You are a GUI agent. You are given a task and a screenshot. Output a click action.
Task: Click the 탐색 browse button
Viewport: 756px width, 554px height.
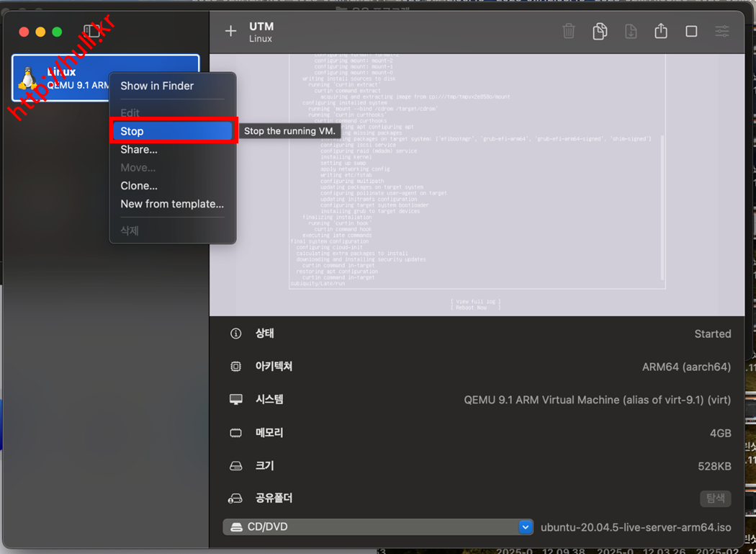[x=716, y=499]
